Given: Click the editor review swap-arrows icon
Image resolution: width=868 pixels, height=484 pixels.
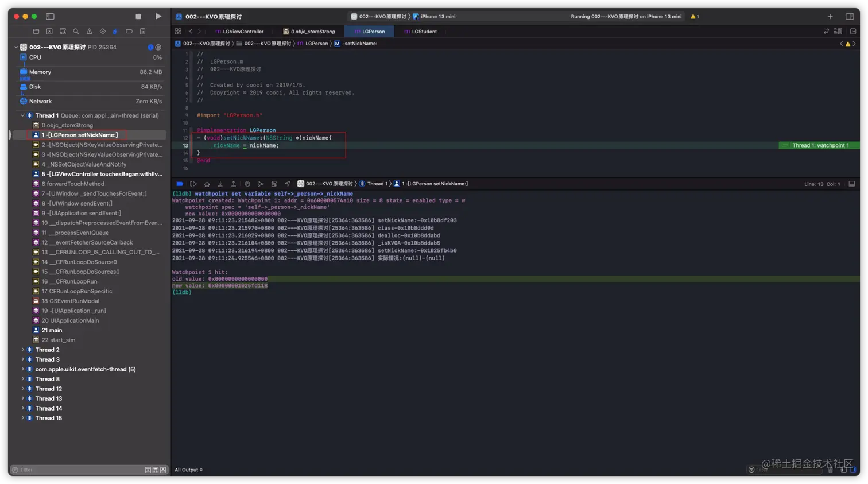Looking at the screenshot, I should pyautogui.click(x=826, y=32).
